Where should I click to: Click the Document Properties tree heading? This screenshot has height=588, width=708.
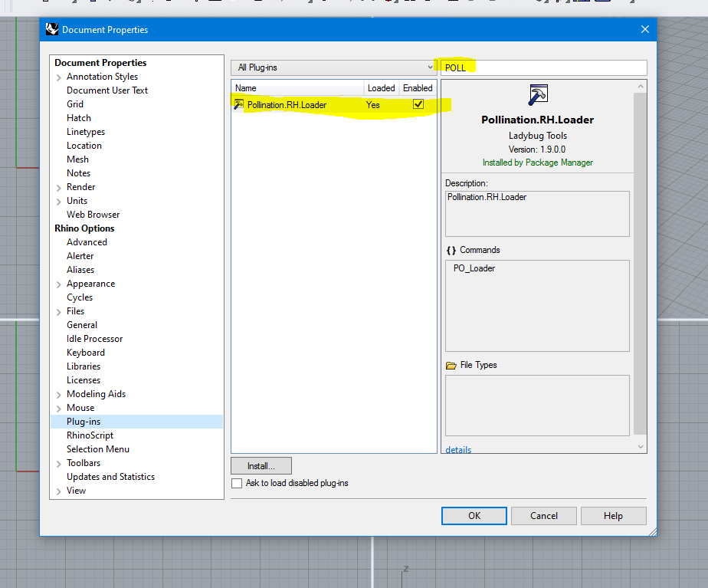pos(100,63)
